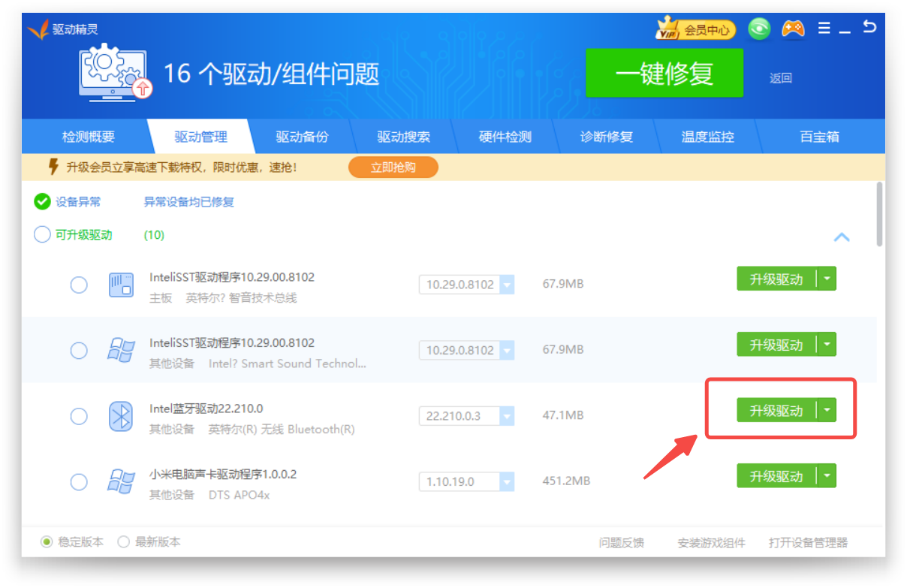Click the orange 立即抢购 button
Viewport: 907px width, 588px height.
pos(393,167)
